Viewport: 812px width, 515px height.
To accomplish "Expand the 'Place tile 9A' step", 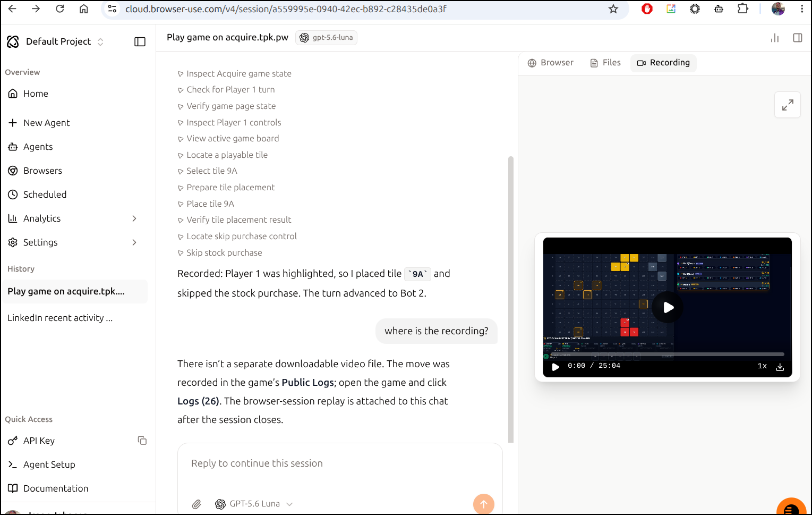I will [206, 204].
